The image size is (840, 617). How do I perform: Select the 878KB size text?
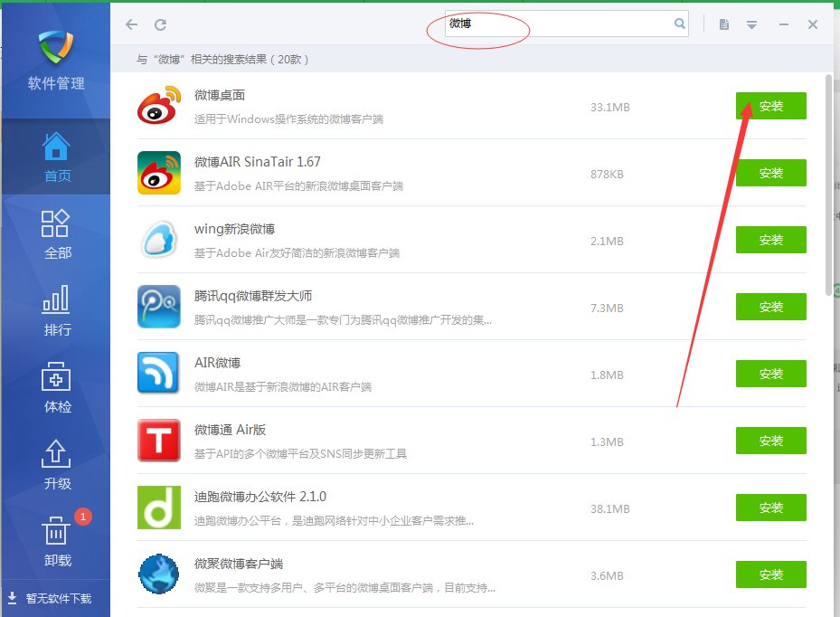(607, 175)
